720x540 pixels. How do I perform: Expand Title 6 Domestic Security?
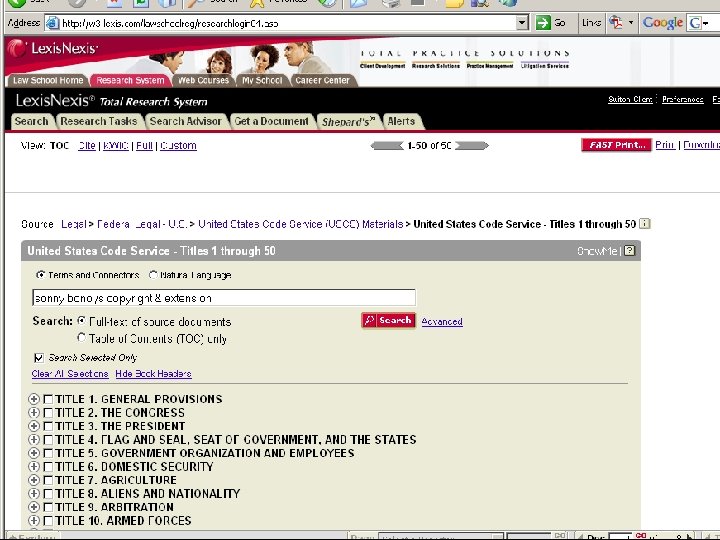coord(34,466)
